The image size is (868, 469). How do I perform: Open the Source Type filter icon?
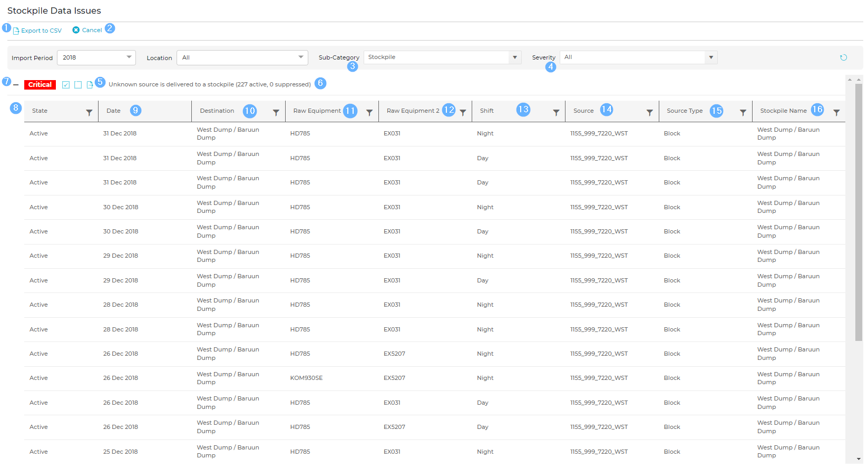click(743, 112)
